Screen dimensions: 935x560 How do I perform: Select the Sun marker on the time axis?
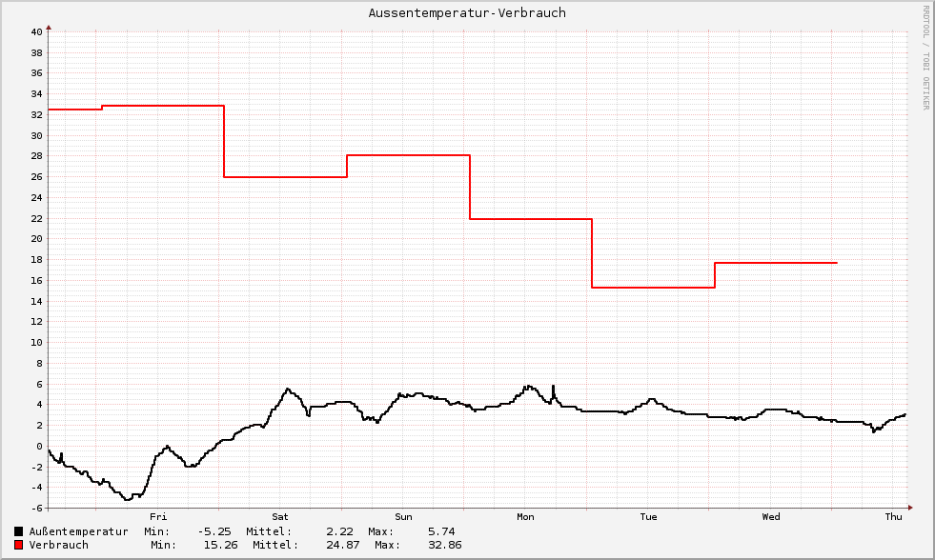click(403, 517)
